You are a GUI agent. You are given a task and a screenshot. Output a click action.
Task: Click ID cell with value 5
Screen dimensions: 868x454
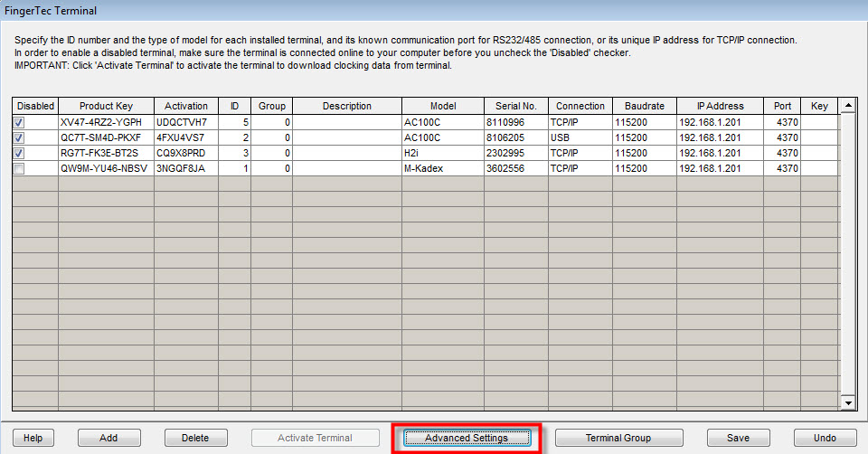[234, 122]
